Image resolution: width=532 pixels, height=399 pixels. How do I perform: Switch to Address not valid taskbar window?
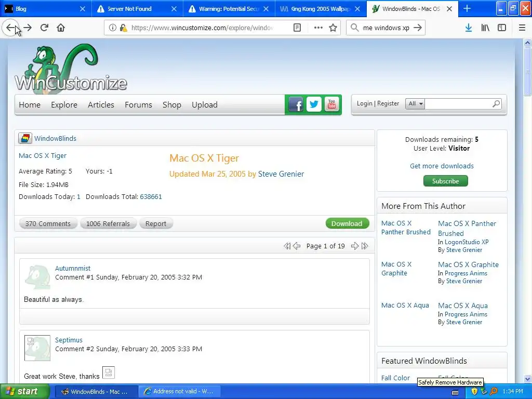click(x=179, y=392)
